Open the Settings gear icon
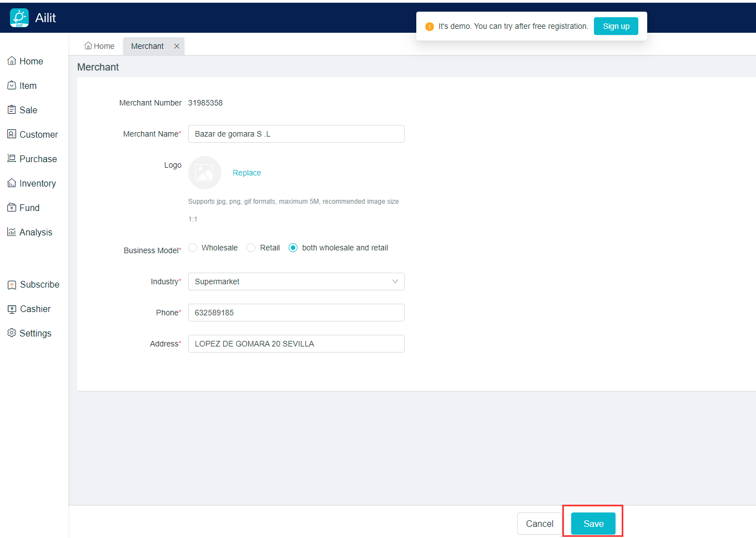This screenshot has height=538, width=756. click(x=12, y=333)
